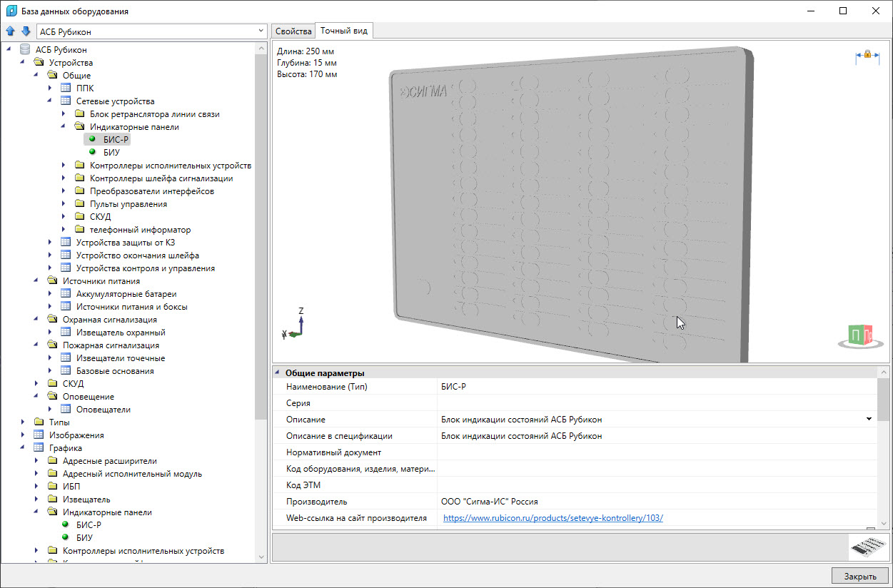Image resolution: width=893 pixels, height=588 pixels.
Task: Click the blue down arrow navigation icon
Action: 26,31
